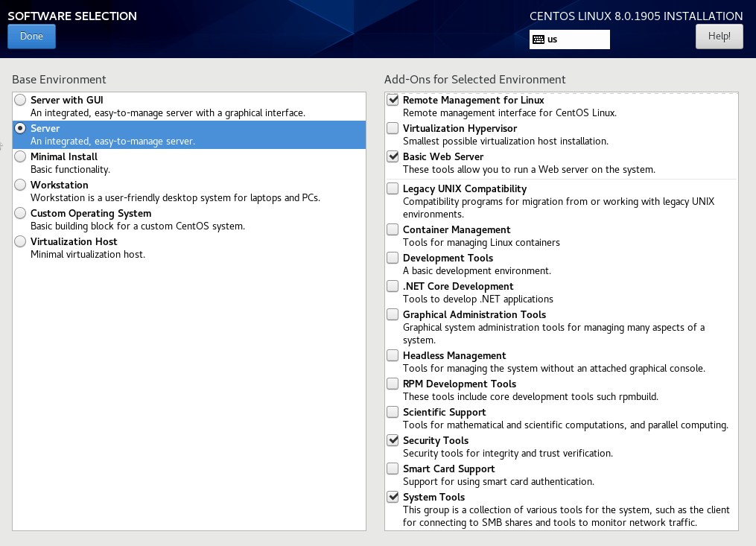The width and height of the screenshot is (756, 546).
Task: Click 'An integrated, easy-to-manage server.' description
Action: 112,142
